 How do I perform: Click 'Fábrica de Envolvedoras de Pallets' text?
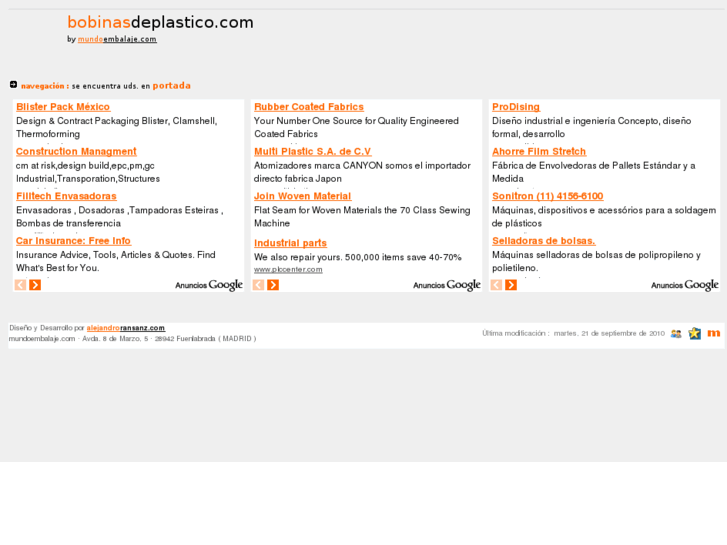coord(593,172)
